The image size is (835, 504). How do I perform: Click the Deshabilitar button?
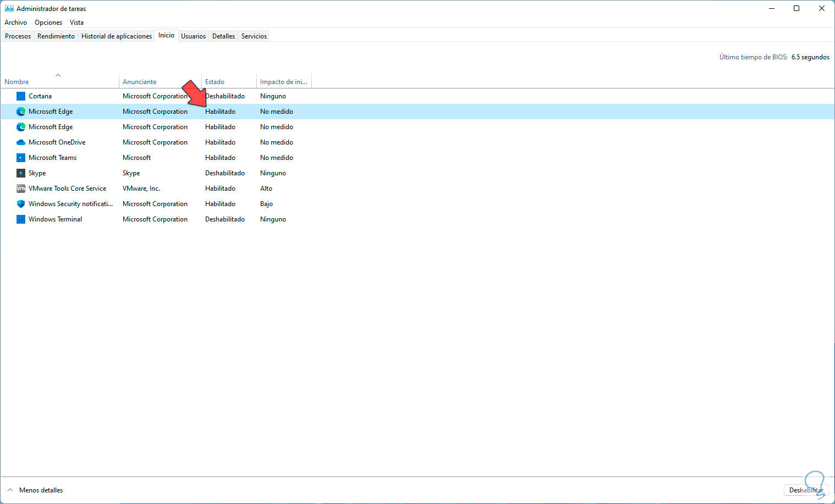click(806, 490)
